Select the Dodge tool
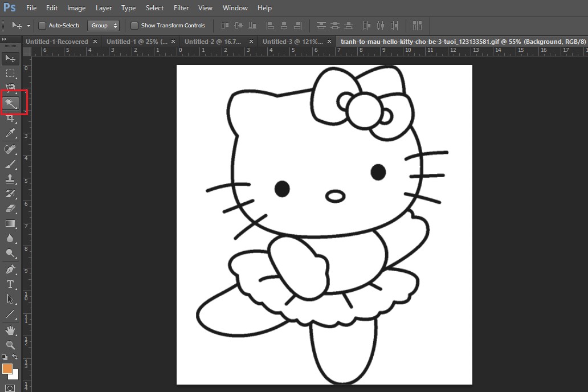The width and height of the screenshot is (588, 392). (x=10, y=253)
